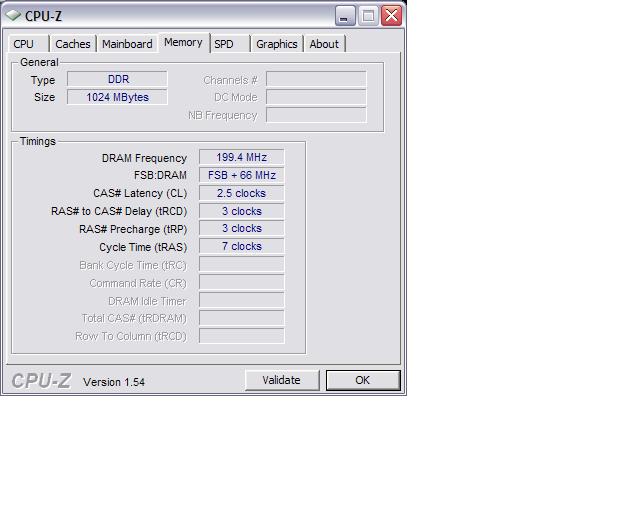Click the disabled maximize button

point(368,16)
